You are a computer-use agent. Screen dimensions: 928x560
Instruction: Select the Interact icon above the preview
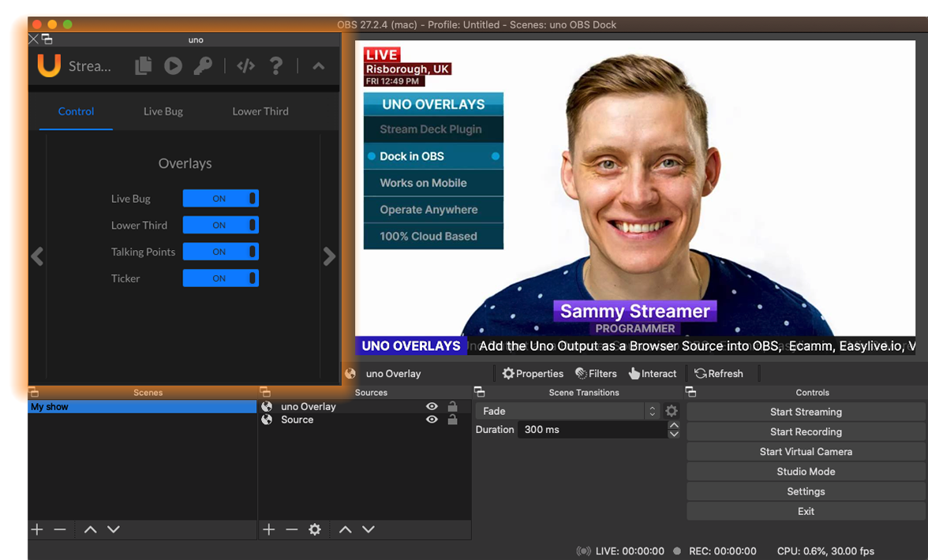(x=653, y=373)
